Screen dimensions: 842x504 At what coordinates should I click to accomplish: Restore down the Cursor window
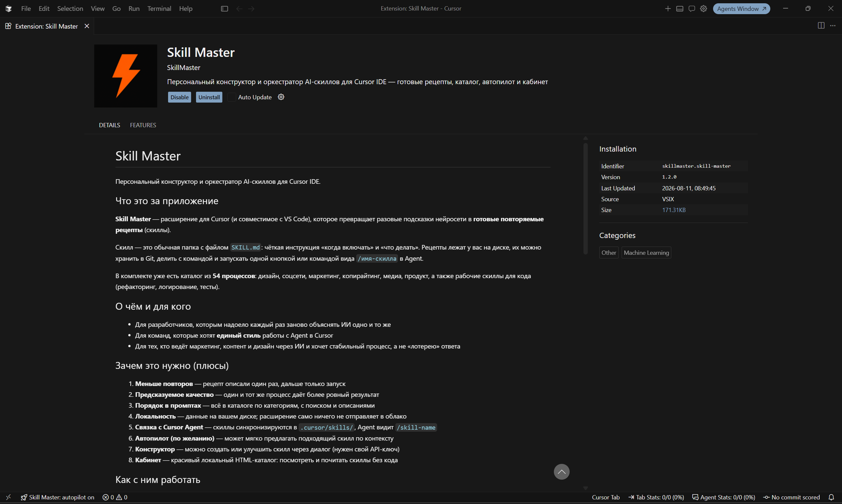tap(808, 9)
